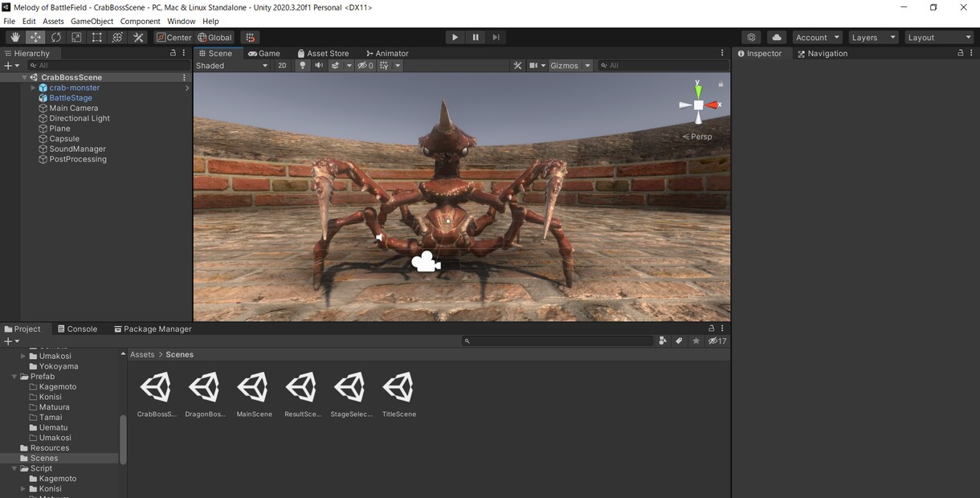Toggle scene audio
This screenshot has height=498, width=980.
pos(319,66)
